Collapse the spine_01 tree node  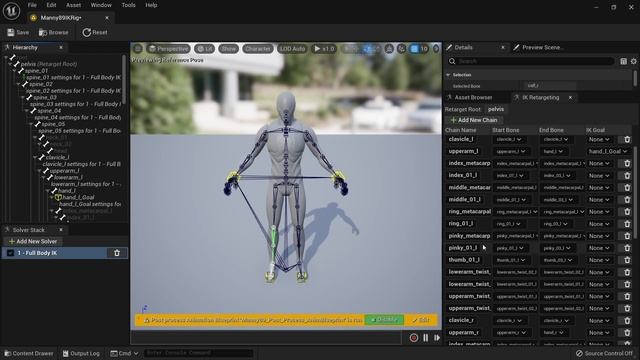[14, 71]
